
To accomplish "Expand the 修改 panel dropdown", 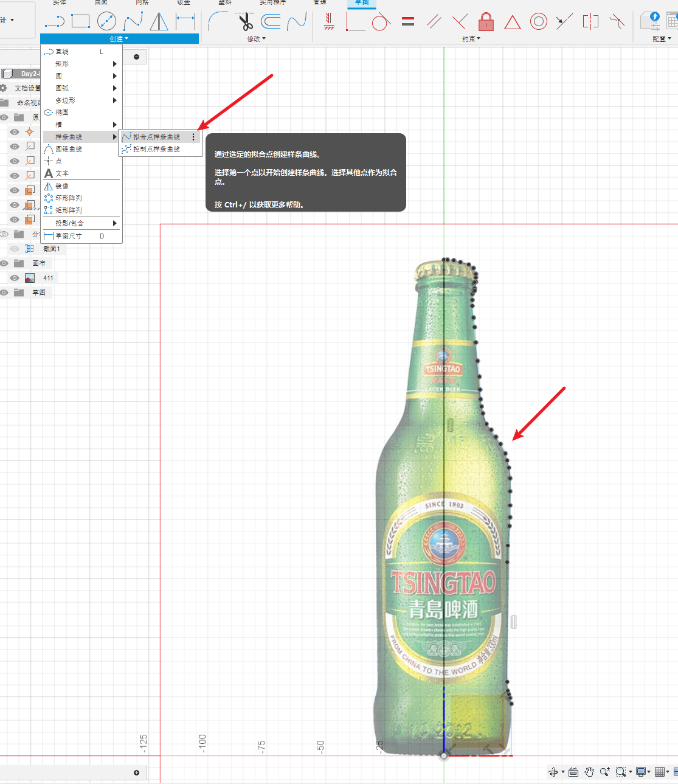I will (x=257, y=39).
